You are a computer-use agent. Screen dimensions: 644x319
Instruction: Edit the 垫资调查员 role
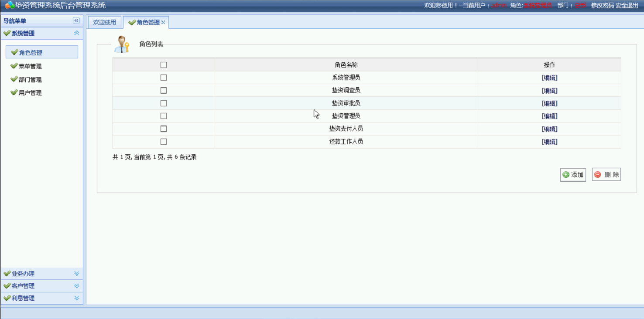pos(549,91)
